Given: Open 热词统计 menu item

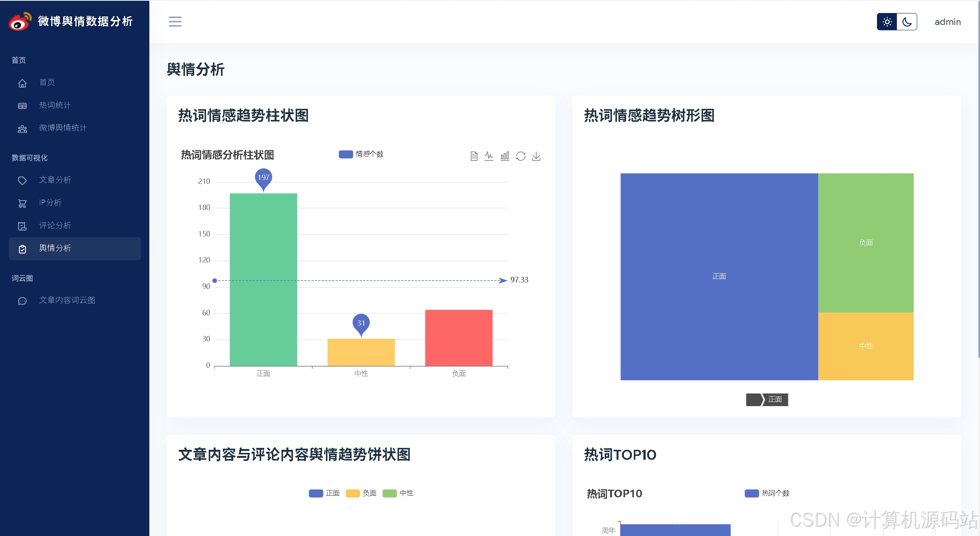Looking at the screenshot, I should point(55,105).
